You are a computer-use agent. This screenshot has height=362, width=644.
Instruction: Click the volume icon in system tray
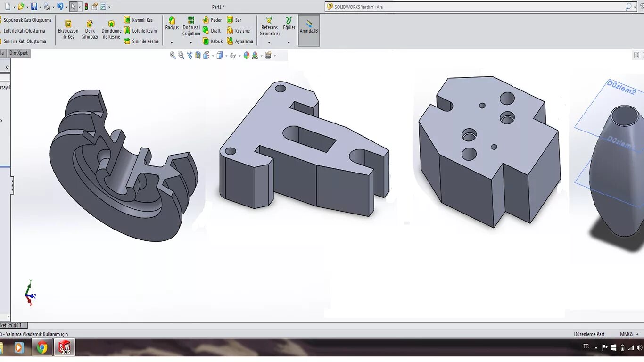tap(639, 348)
